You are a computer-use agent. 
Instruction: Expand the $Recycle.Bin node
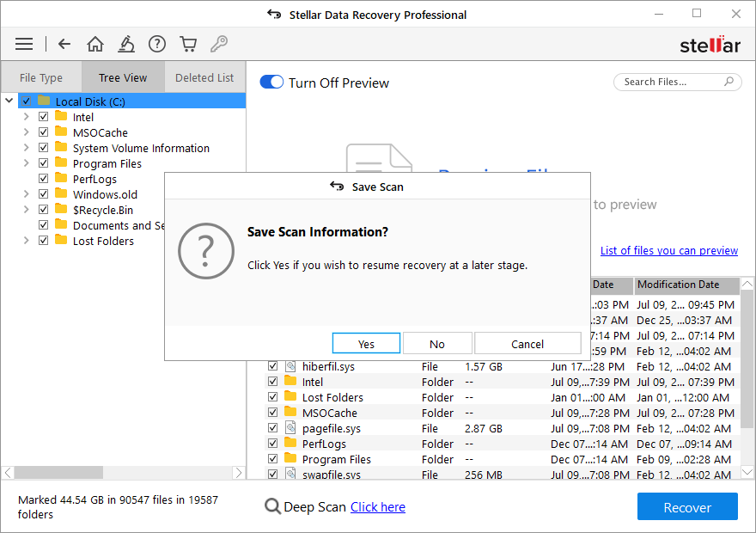tap(26, 210)
